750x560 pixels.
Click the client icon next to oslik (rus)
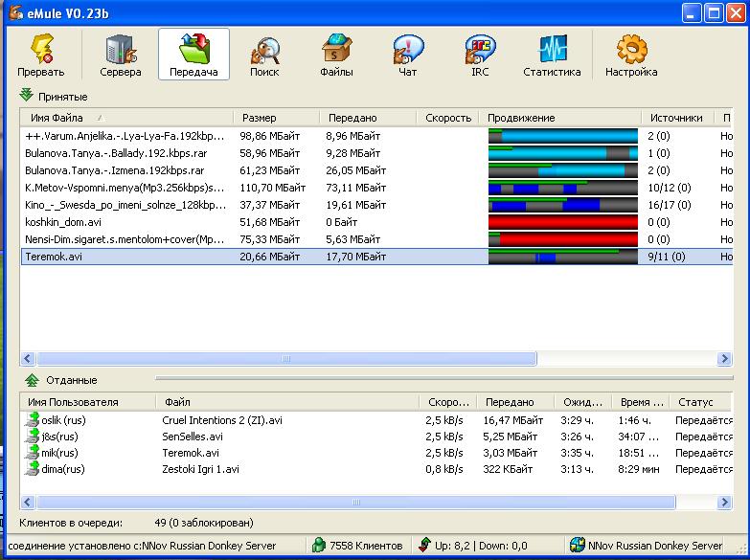(x=32, y=420)
